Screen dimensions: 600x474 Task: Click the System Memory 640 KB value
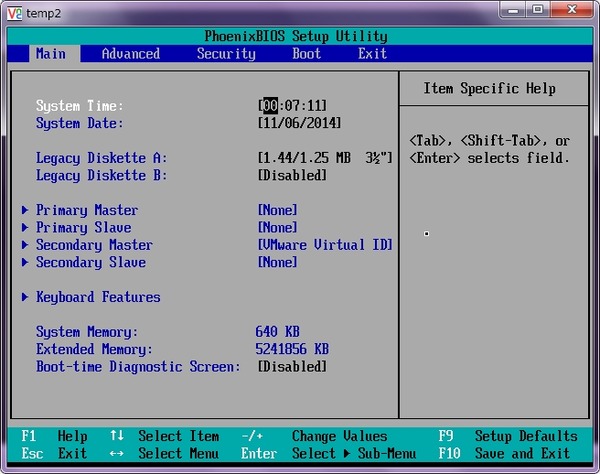pyautogui.click(x=277, y=332)
